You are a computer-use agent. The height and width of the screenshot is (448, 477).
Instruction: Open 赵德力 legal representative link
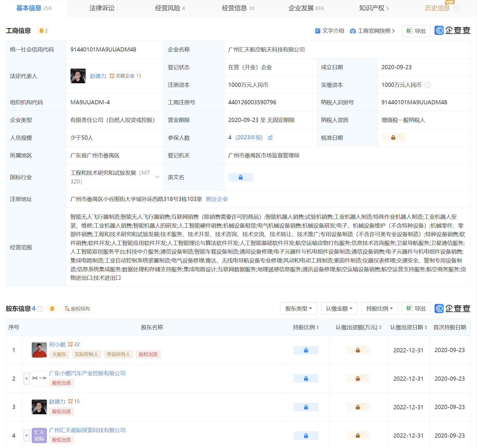point(98,76)
